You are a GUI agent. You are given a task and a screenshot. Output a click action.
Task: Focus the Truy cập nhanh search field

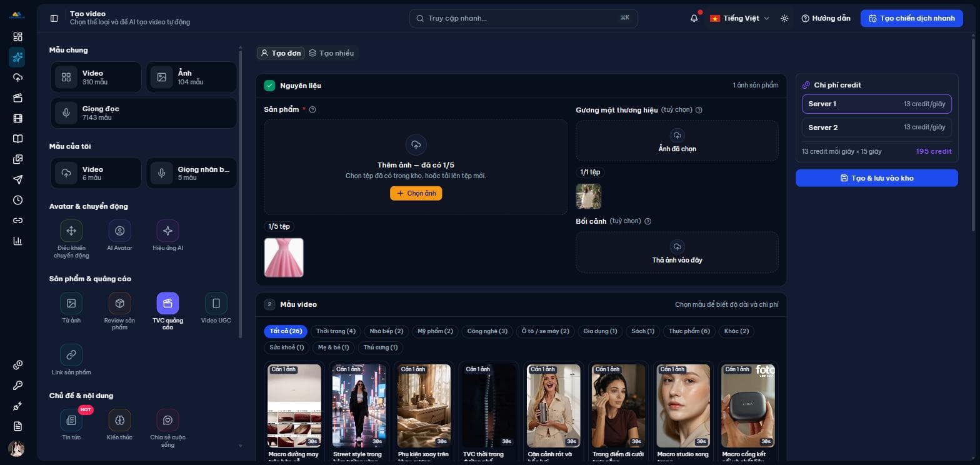tap(523, 18)
